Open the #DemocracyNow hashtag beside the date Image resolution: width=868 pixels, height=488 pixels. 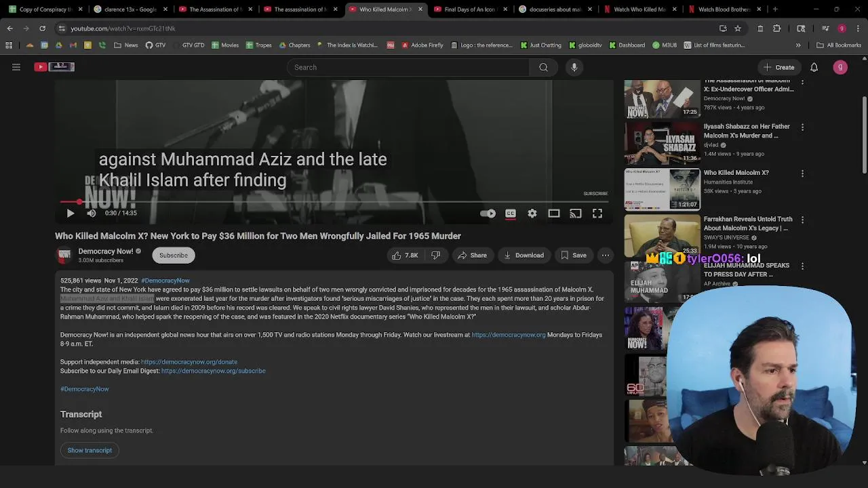[x=165, y=281]
